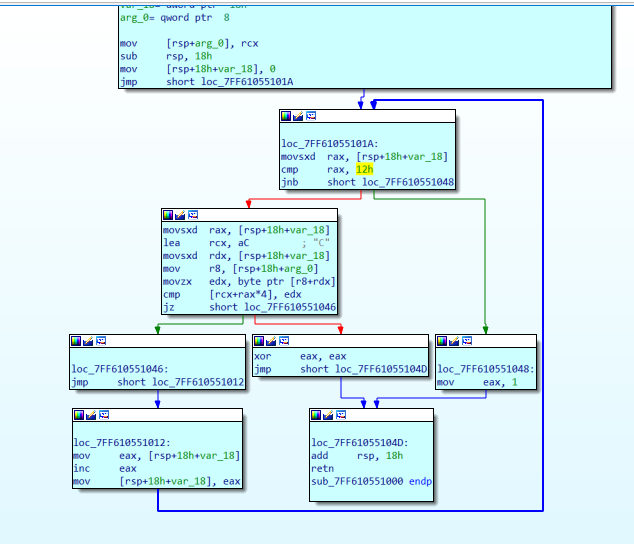Select 'arg_0= qword ptr 8' line
Image resolution: width=634 pixels, height=544 pixels.
point(175,18)
